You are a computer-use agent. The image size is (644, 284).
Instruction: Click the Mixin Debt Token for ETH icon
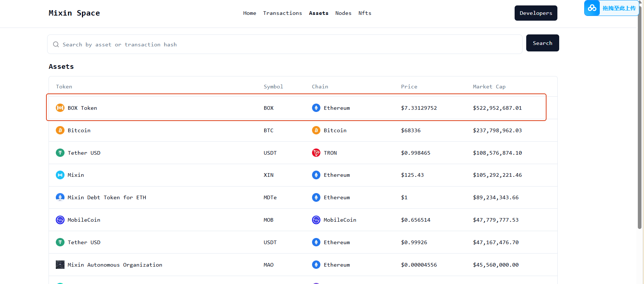(60, 197)
